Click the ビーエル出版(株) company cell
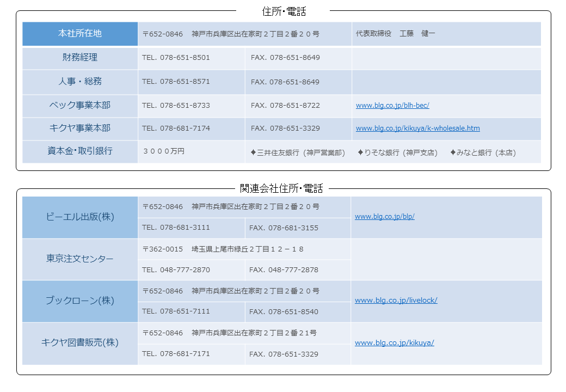 pos(80,217)
